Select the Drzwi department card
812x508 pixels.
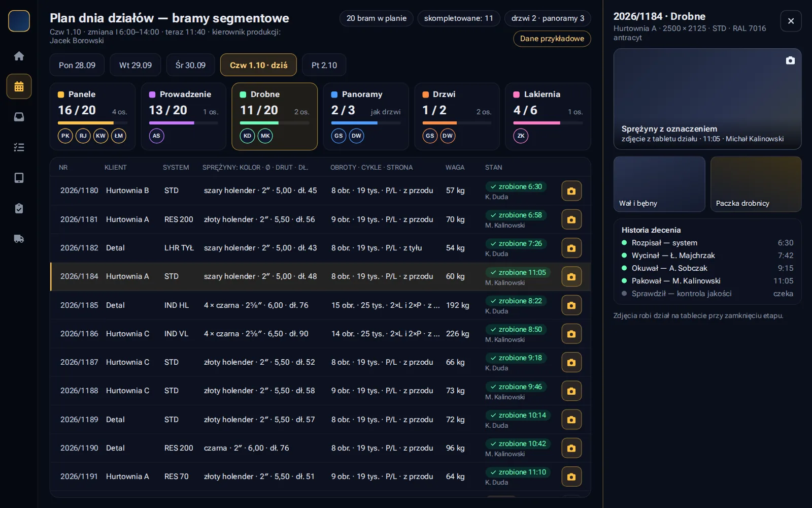tap(457, 116)
